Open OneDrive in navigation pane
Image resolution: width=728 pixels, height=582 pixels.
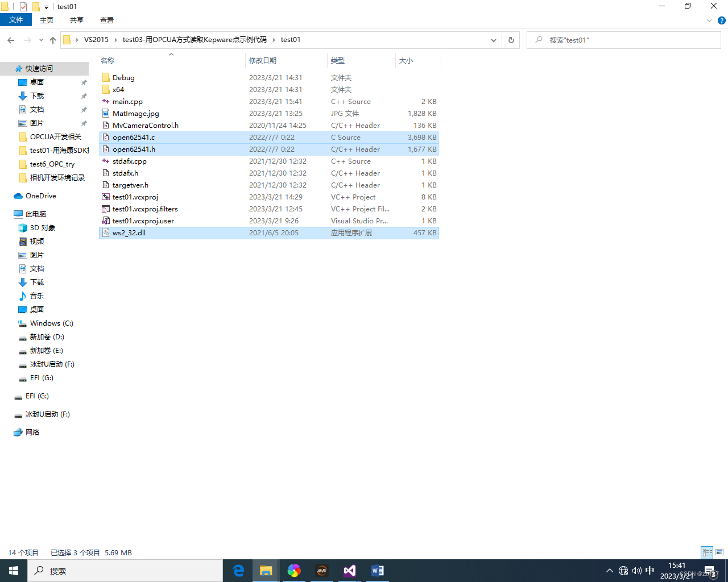[41, 196]
